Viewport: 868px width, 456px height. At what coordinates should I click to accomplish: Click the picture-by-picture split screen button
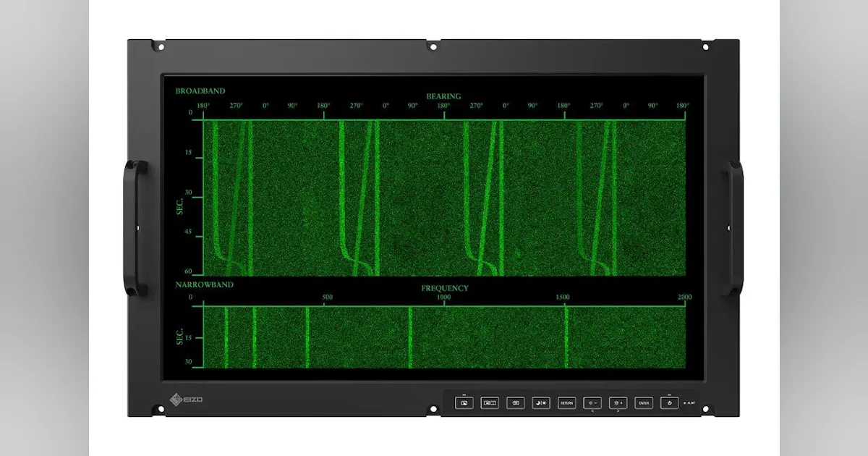(490, 403)
